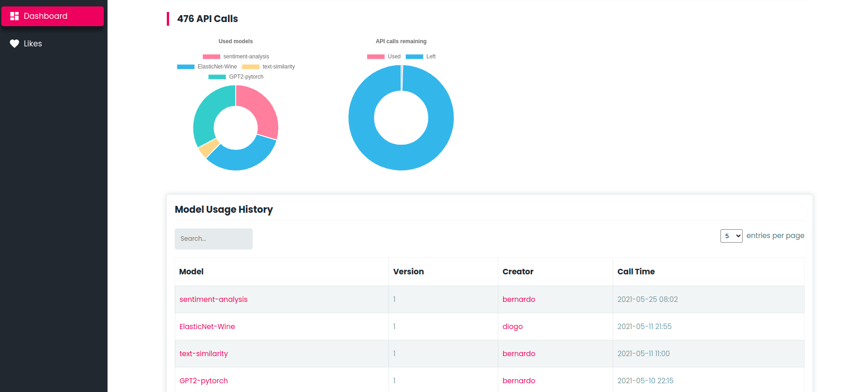Viewport: 868px width, 392px height.
Task: Click call time 2021-05-11 21:55
Action: click(644, 326)
